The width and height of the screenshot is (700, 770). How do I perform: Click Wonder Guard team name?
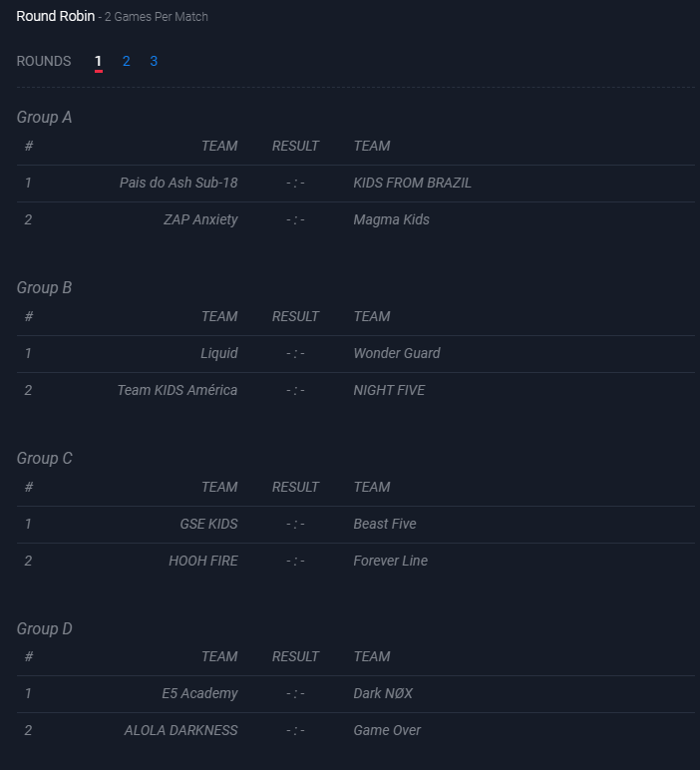(397, 353)
